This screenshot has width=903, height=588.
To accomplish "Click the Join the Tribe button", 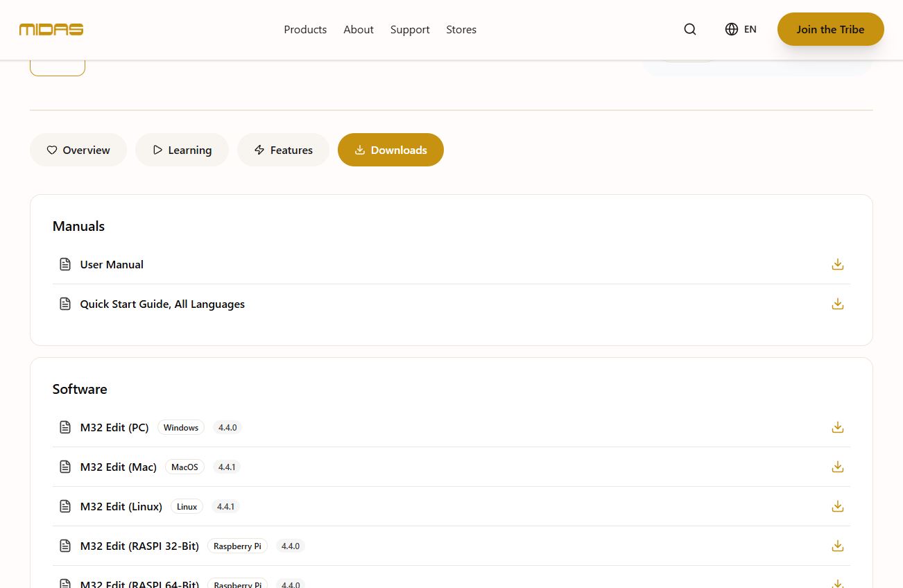I will tap(831, 29).
